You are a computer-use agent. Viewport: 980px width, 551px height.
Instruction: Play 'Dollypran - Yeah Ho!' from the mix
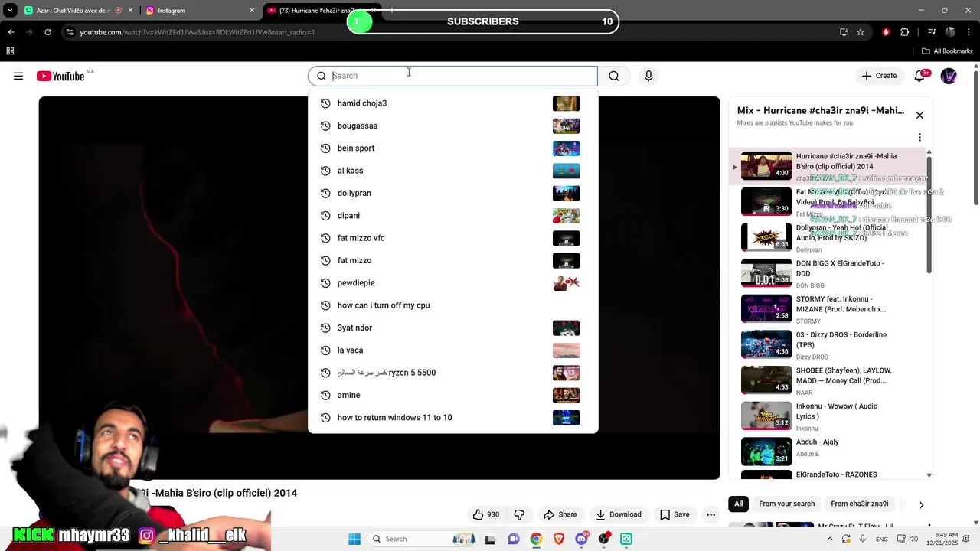point(827,238)
